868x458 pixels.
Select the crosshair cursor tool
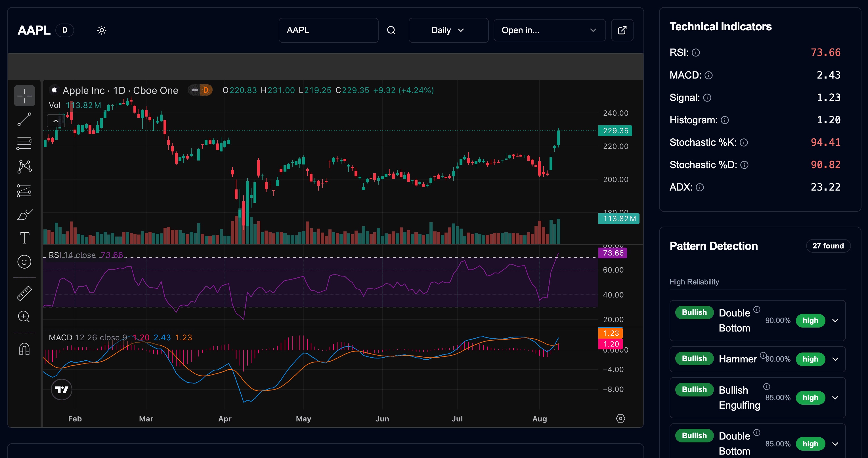tap(24, 96)
